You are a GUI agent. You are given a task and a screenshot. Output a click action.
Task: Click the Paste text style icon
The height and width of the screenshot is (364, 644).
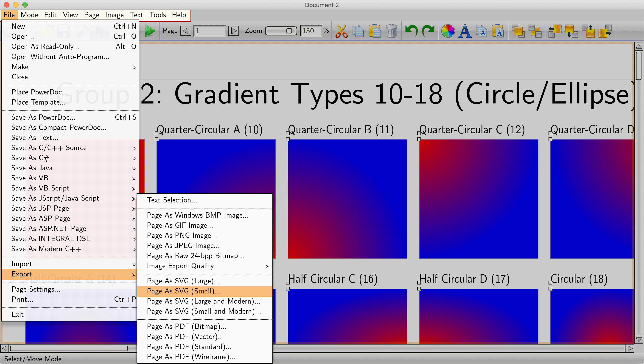498,31
